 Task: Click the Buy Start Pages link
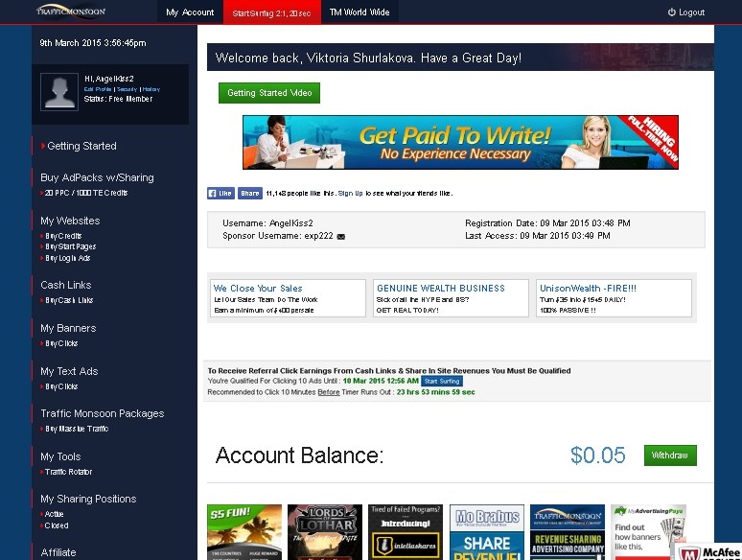(71, 246)
